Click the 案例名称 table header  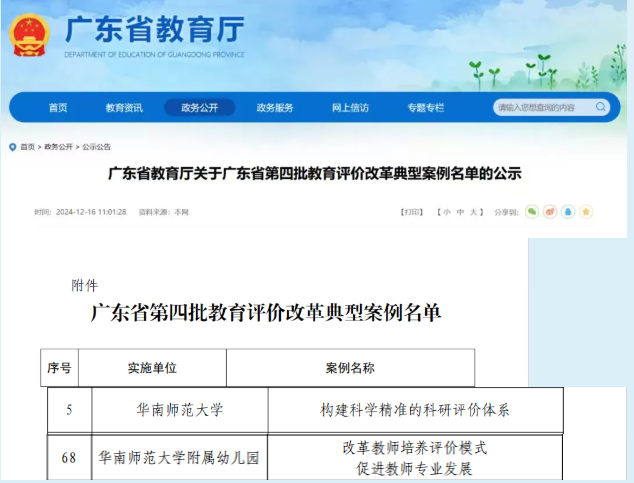tap(350, 368)
